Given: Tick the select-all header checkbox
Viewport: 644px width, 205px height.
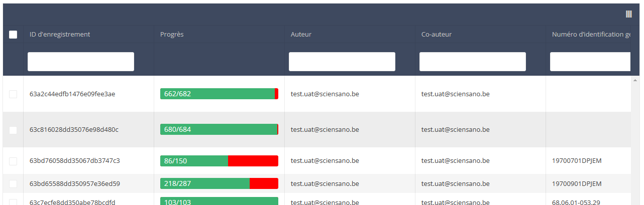Looking at the screenshot, I should (13, 35).
